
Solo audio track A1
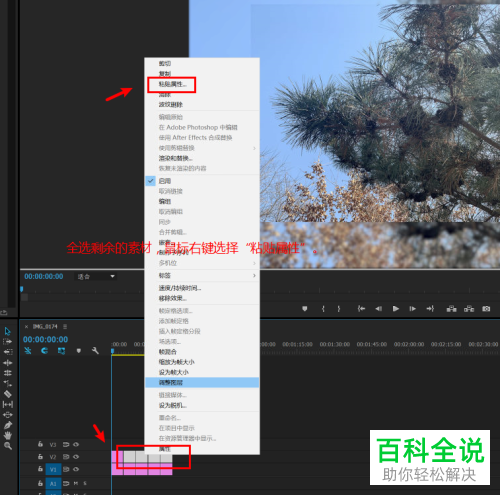click(x=85, y=483)
